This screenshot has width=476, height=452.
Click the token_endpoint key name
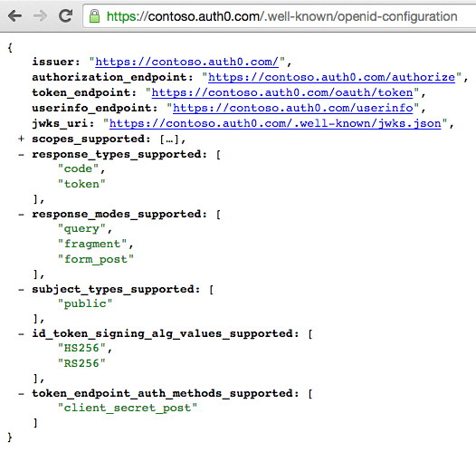click(81, 93)
